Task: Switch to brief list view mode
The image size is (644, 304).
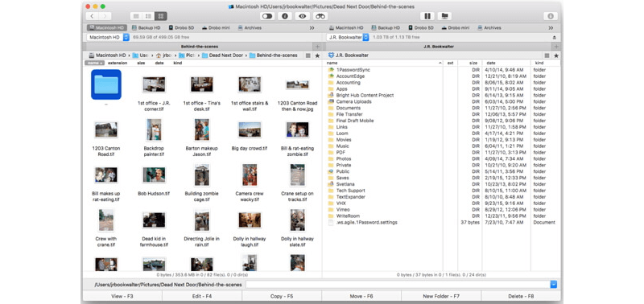Action: (x=148, y=16)
